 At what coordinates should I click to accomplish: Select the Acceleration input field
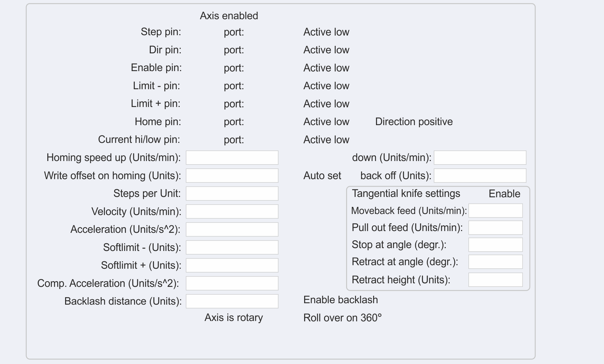(232, 229)
